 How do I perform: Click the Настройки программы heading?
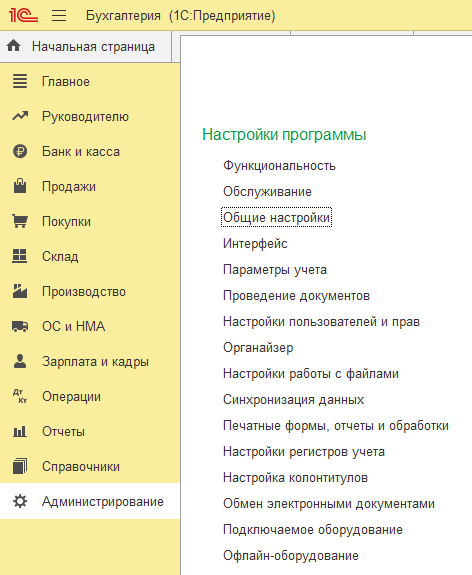click(x=284, y=135)
